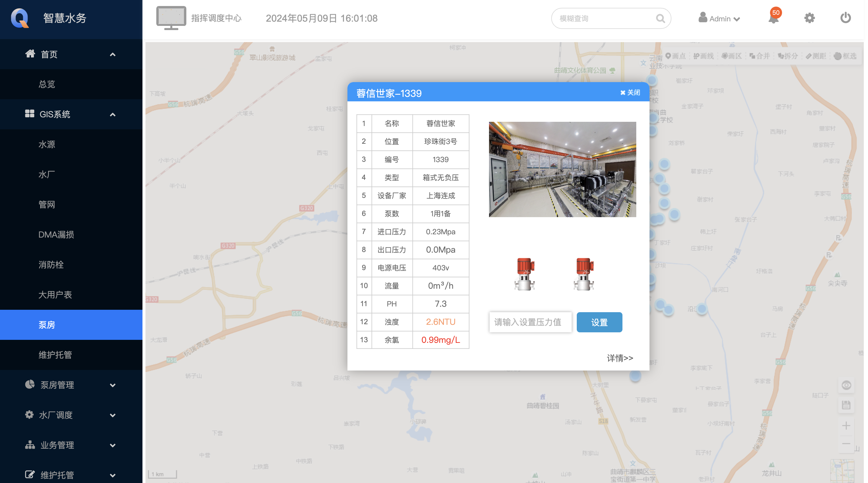Open the 详情>> details link
868x483 pixels.
click(620, 358)
